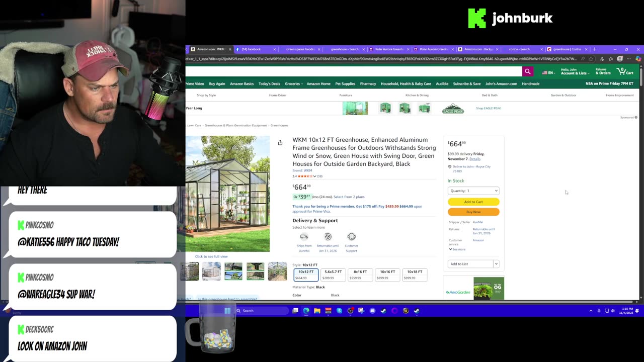The width and height of the screenshot is (644, 362).
Task: Click the Customer Support headset icon
Action: click(x=351, y=236)
